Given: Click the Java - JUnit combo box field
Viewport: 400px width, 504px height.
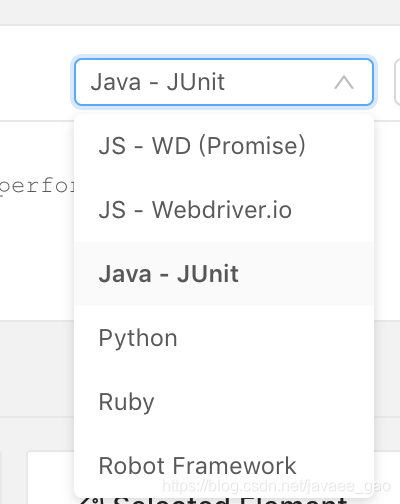Looking at the screenshot, I should (224, 82).
